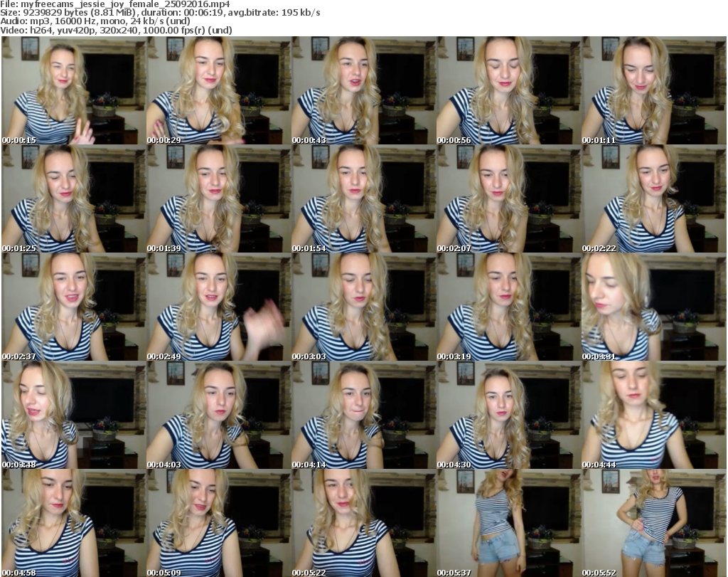Click the thumbnail at 00:02:07
Viewport: 728px width, 577px height.
point(508,198)
